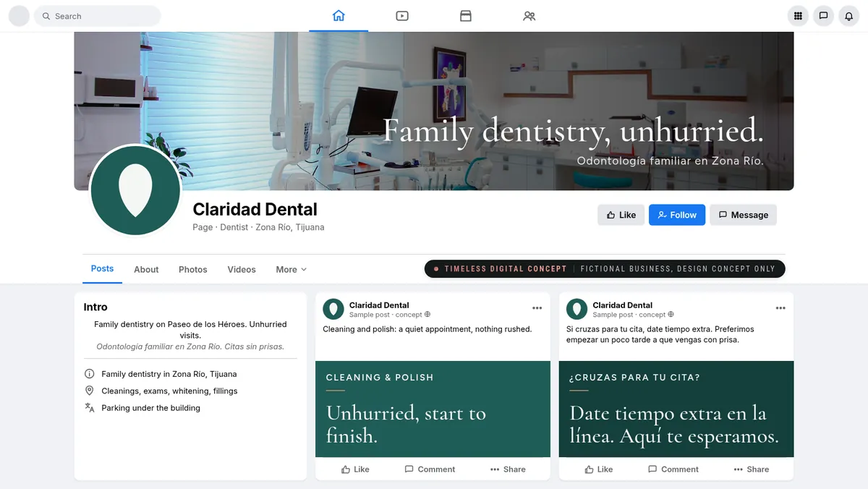
Task: Click 'Parking under the building' text
Action: [150, 408]
